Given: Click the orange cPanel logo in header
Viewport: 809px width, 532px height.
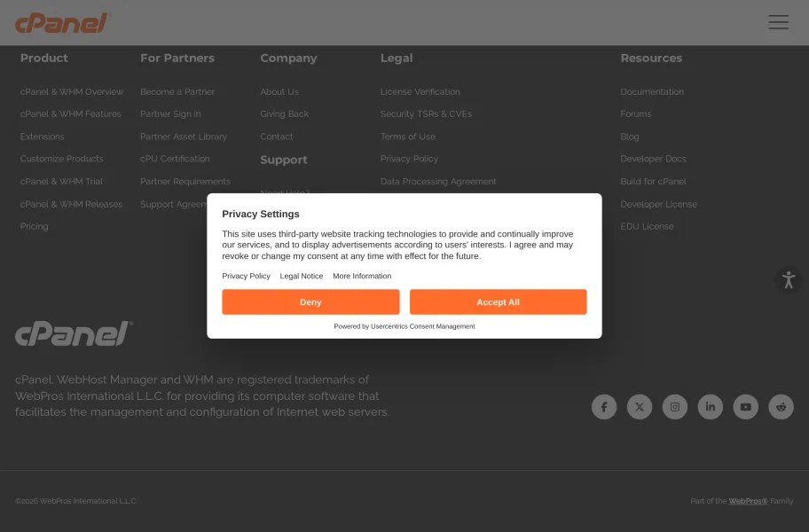Looking at the screenshot, I should tap(62, 23).
